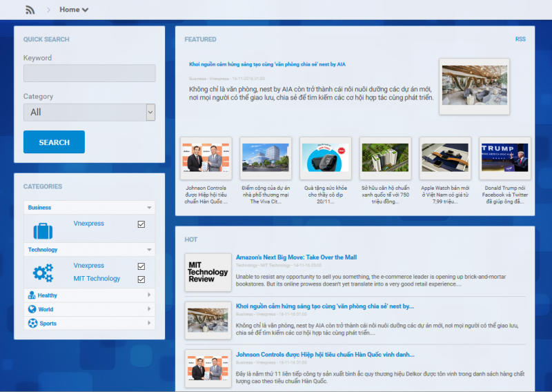Screen dimensions: 552x392
Task: Open the Vnexpress link under Technology
Action: pos(89,266)
